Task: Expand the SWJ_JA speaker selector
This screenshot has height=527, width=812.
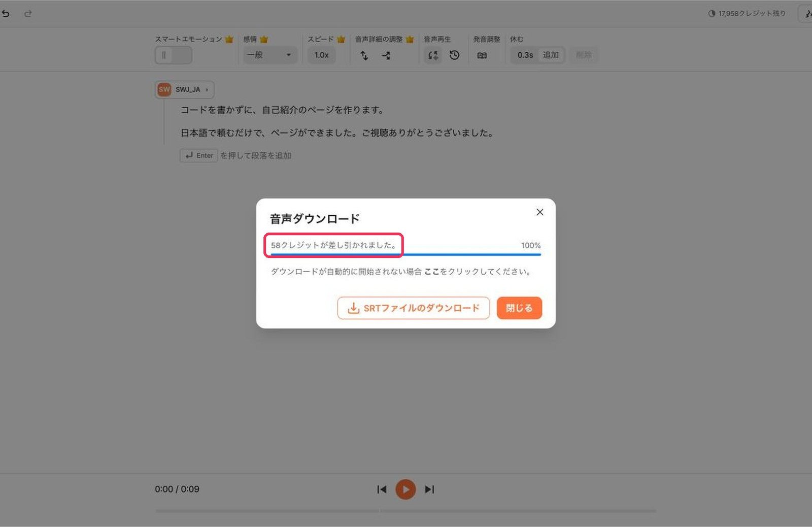Action: coord(185,89)
